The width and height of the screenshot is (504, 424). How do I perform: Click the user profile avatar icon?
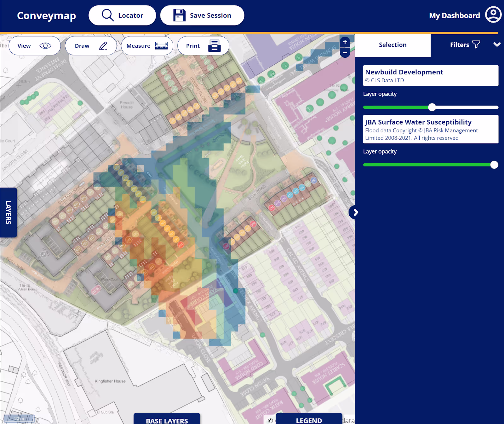coord(493,15)
